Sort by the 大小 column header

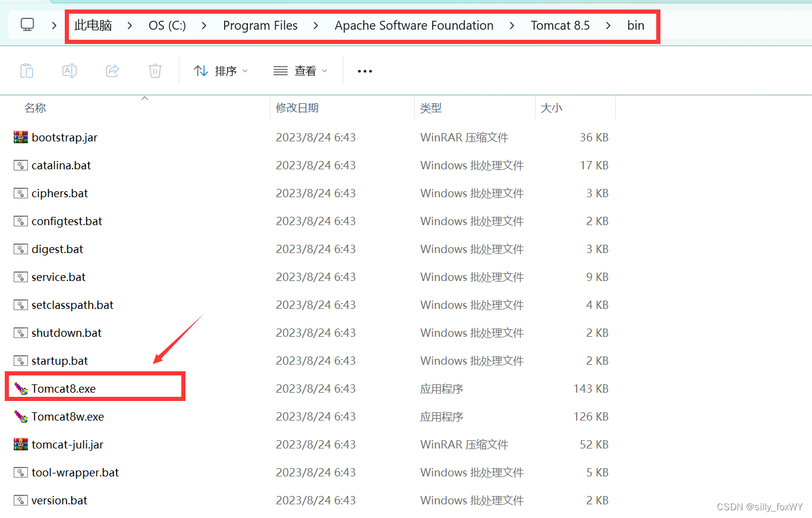point(552,108)
